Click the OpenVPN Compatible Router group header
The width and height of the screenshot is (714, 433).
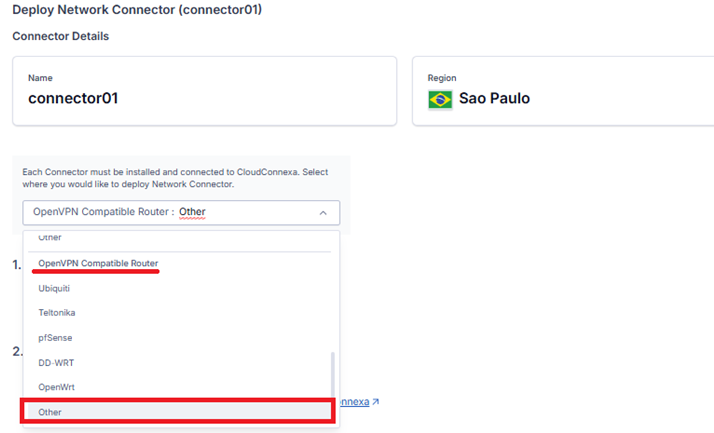[x=98, y=263]
